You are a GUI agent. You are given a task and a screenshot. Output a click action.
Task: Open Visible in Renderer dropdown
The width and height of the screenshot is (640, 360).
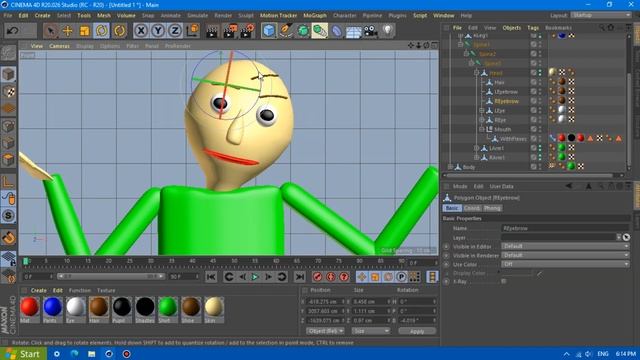[565, 255]
